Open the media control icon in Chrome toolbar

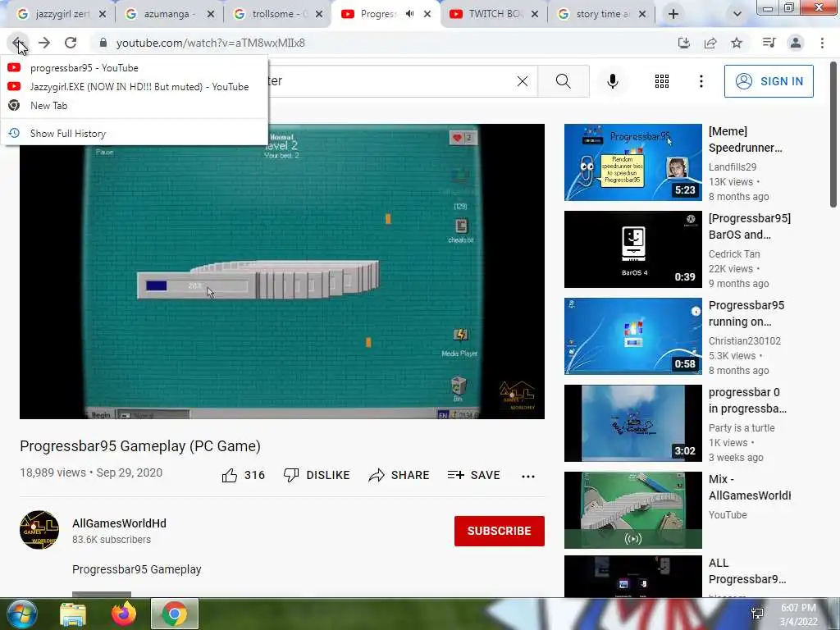click(769, 43)
